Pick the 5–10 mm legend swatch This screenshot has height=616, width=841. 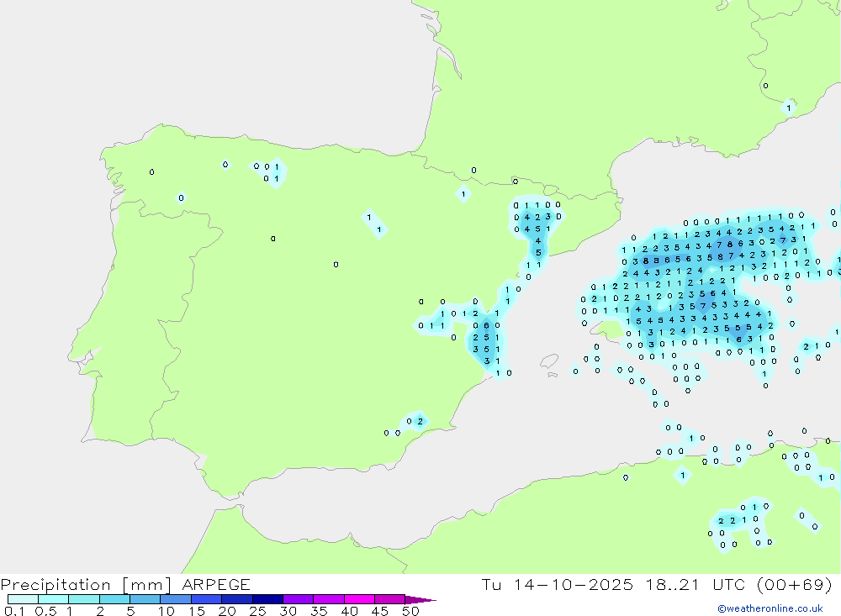145,599
